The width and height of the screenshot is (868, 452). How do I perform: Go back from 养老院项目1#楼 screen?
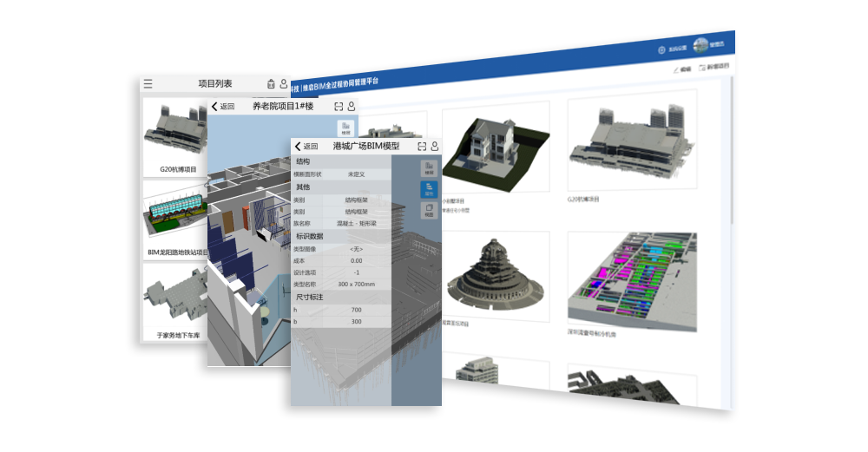click(x=223, y=106)
